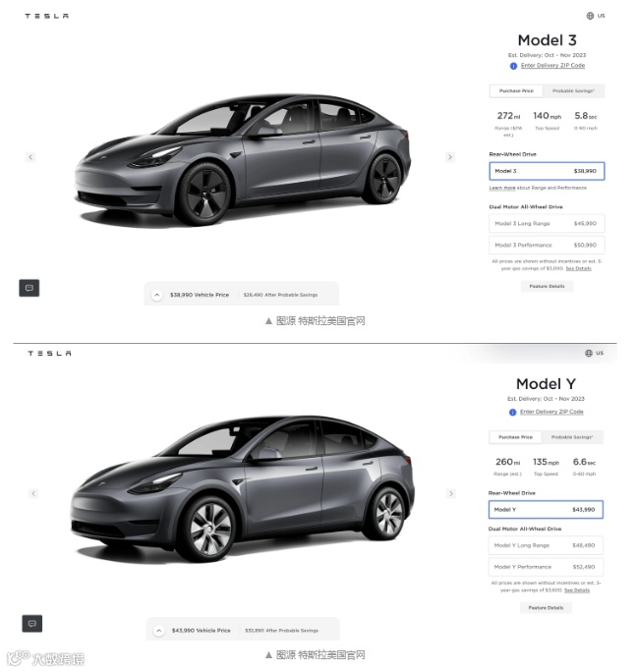Viewport: 637px width, 672px height.
Task: Click the Model Y car image
Action: [x=243, y=488]
